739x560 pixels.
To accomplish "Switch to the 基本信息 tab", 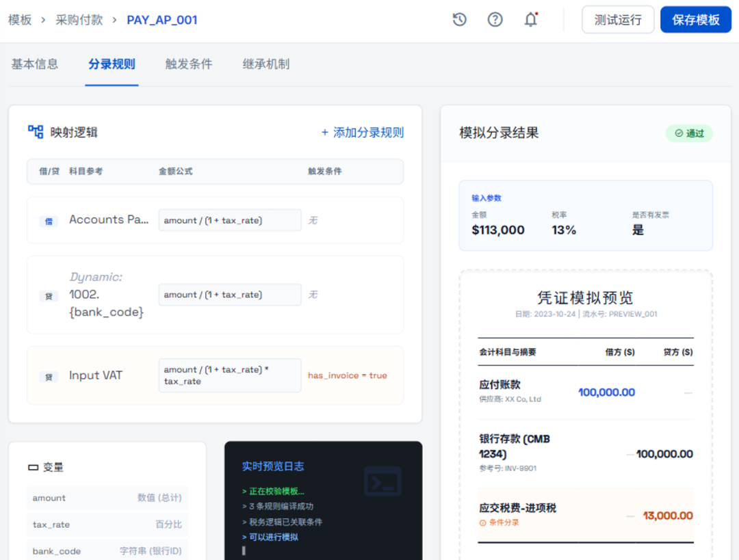I will pos(34,64).
